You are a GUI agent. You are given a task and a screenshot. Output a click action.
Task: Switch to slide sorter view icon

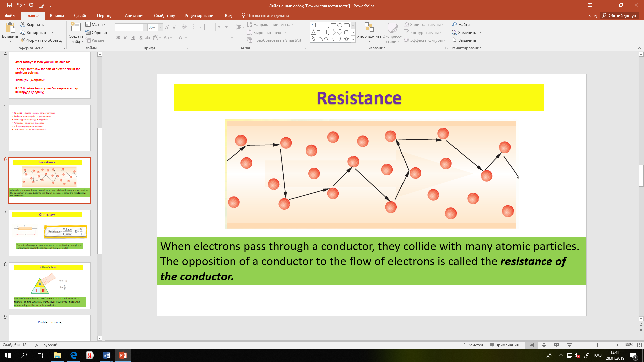(x=544, y=345)
